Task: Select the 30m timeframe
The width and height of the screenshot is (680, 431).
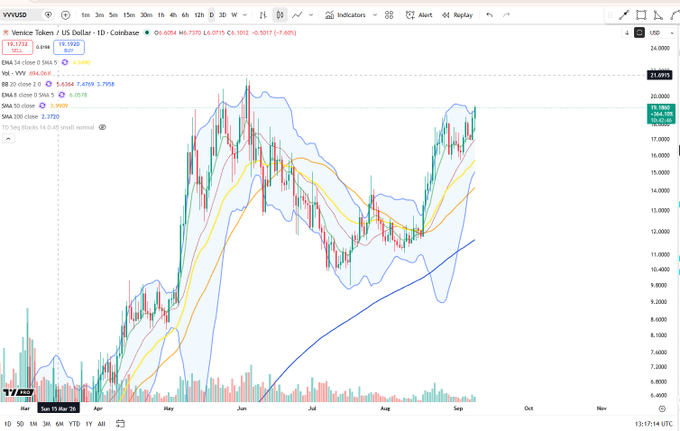Action: tap(146, 15)
